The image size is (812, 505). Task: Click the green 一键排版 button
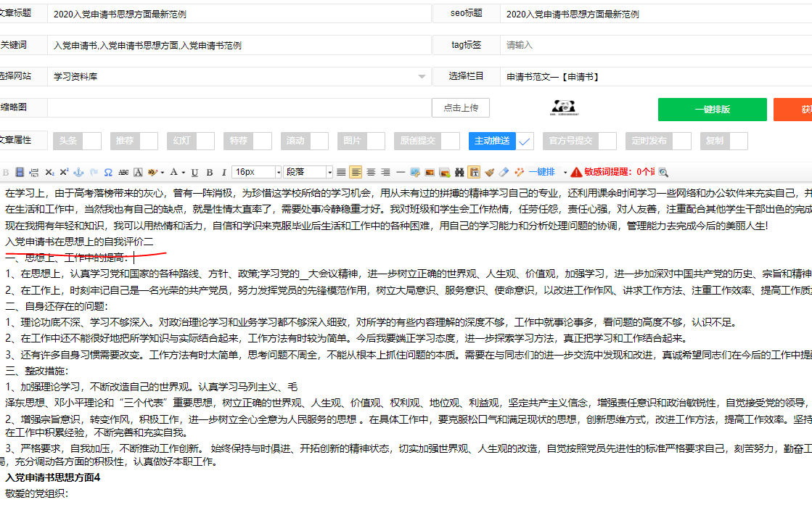(x=712, y=109)
